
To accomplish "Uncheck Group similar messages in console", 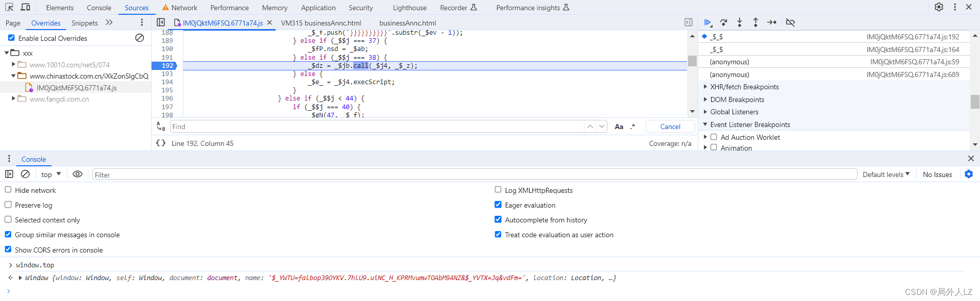I will (x=8, y=234).
